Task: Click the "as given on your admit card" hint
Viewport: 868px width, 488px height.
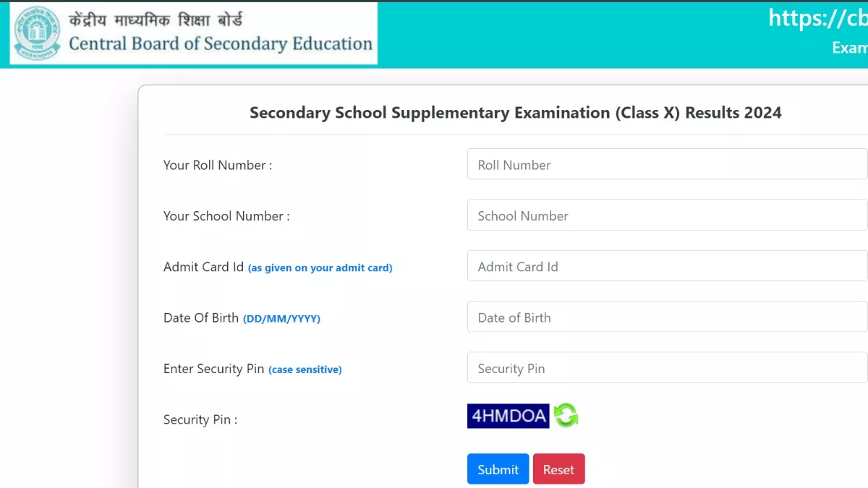Action: click(x=320, y=268)
